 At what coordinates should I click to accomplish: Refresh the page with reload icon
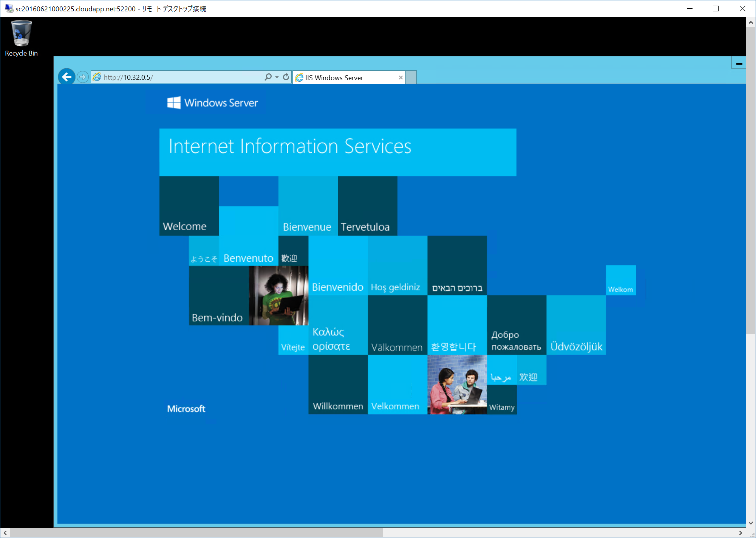286,77
